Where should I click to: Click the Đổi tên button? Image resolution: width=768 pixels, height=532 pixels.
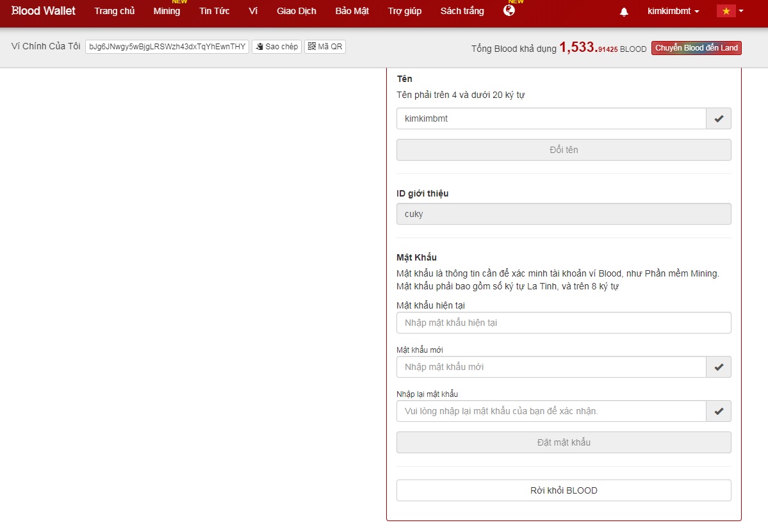coord(564,150)
